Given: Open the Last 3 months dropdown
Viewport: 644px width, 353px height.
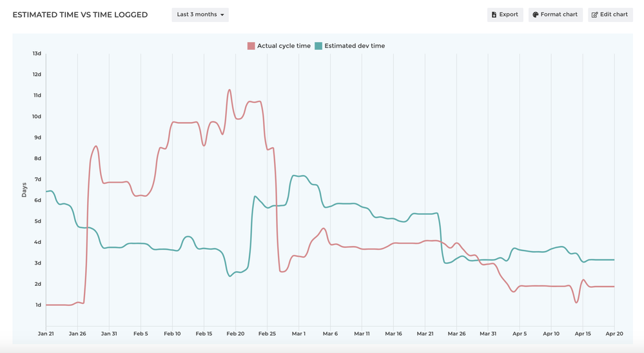Looking at the screenshot, I should 200,14.
